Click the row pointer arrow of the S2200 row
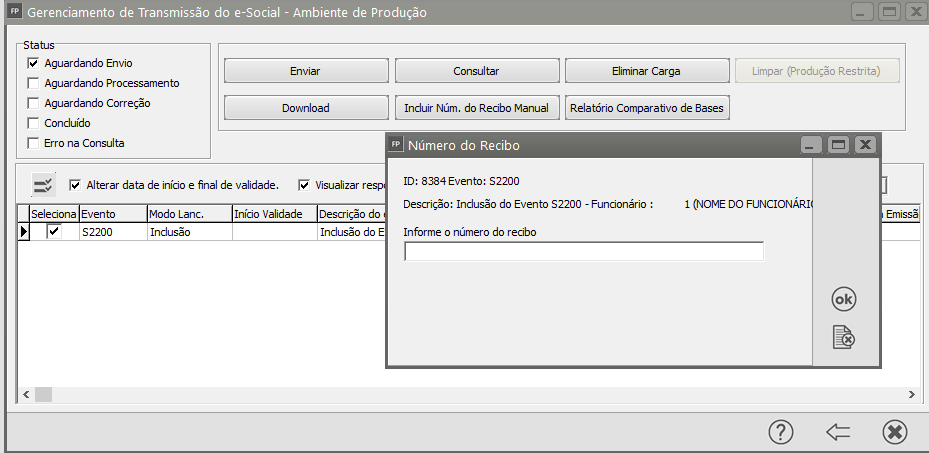Image resolution: width=929 pixels, height=453 pixels. click(x=24, y=232)
